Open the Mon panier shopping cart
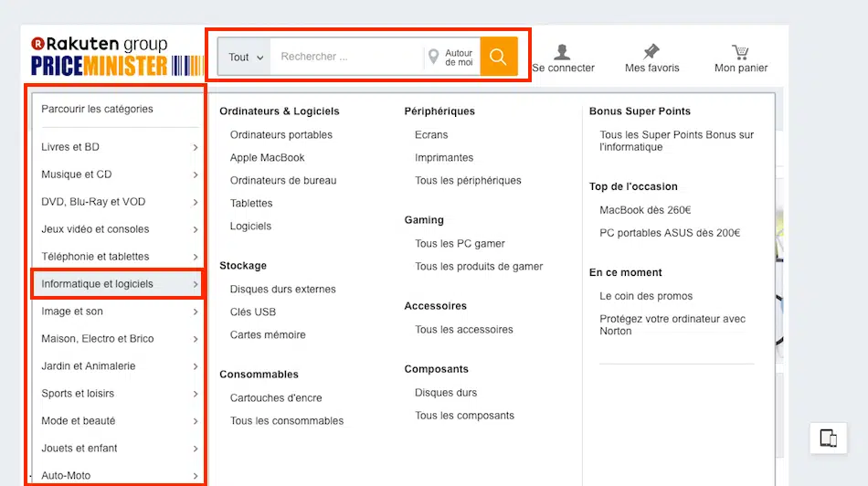Screen dimensions: 868x486 (x=740, y=52)
